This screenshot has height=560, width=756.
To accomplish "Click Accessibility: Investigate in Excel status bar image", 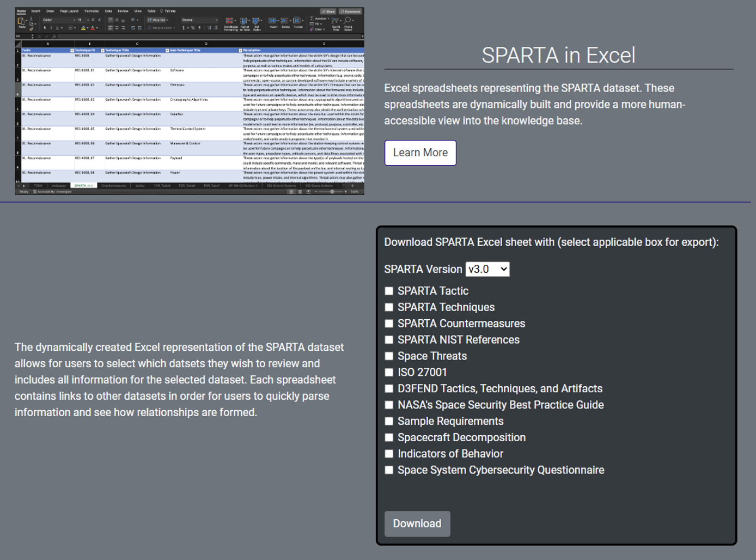I will [53, 192].
